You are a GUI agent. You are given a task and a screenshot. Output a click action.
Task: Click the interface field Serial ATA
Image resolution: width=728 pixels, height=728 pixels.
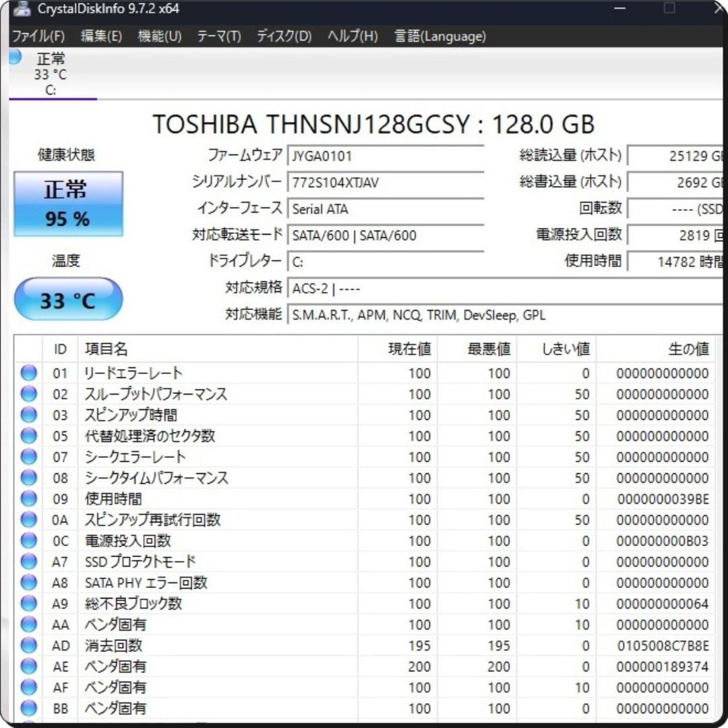[386, 209]
